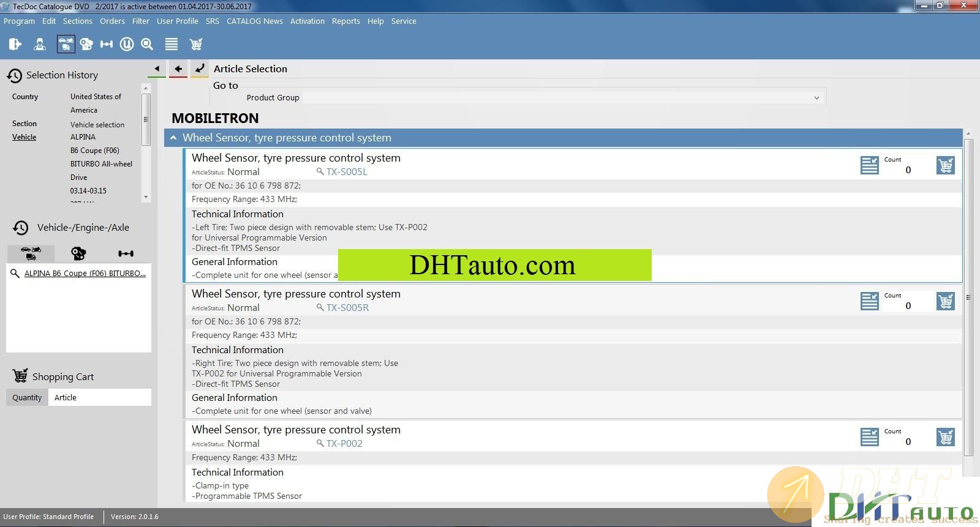This screenshot has width=980, height=527.
Task: Click 'United States of' country value
Action: [x=96, y=97]
